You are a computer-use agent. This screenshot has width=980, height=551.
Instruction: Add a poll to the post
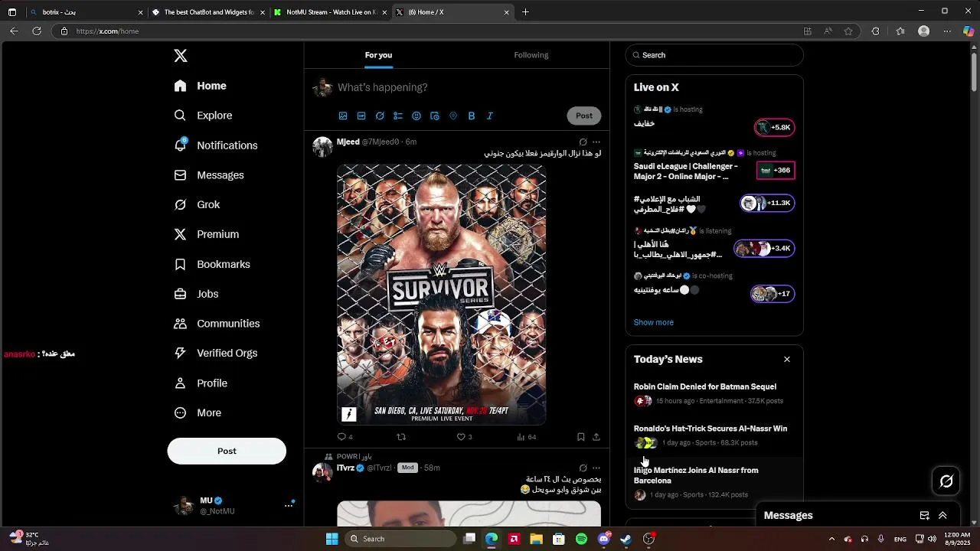(398, 116)
